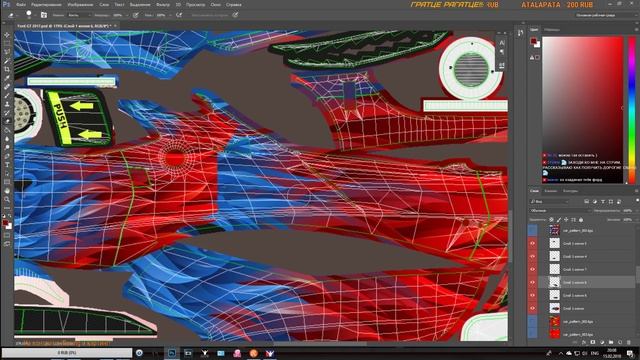Click the foreground color swatch in toolbox
Viewport: 640px width, 360px height.
pos(5,223)
